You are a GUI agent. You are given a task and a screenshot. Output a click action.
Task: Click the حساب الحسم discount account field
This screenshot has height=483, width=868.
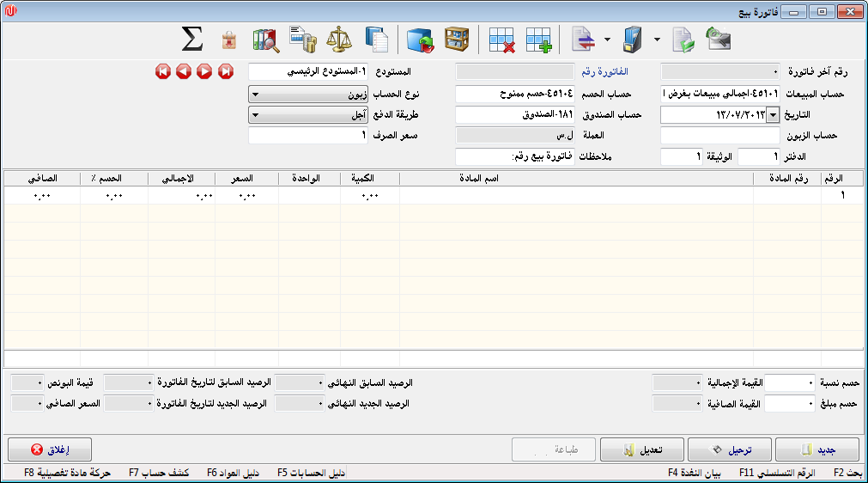point(515,95)
